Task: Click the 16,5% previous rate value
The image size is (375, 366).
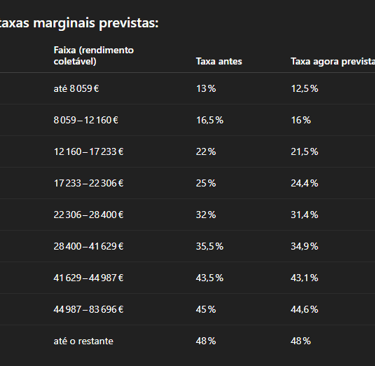Action: point(210,120)
